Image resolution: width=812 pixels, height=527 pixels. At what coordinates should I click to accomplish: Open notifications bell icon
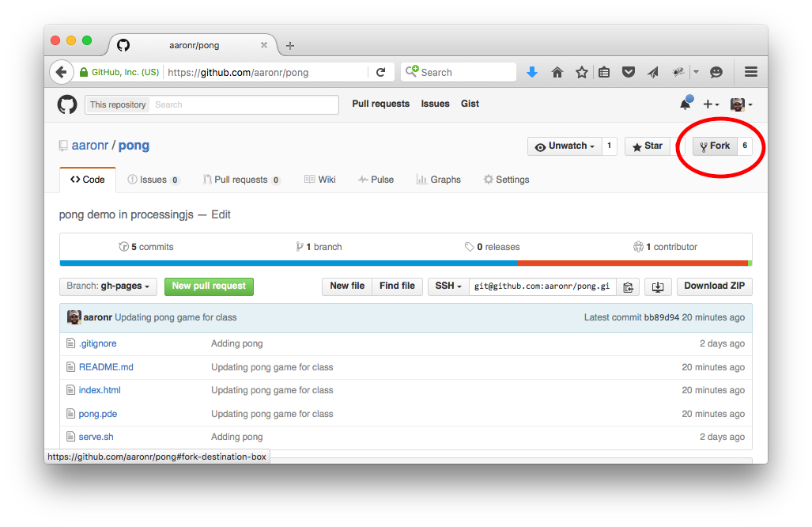[x=685, y=103]
